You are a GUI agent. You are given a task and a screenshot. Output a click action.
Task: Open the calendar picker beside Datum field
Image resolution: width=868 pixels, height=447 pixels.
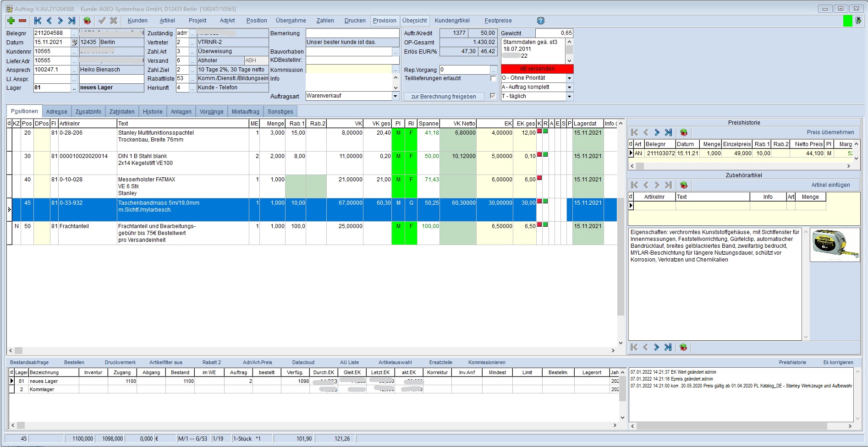[74, 42]
